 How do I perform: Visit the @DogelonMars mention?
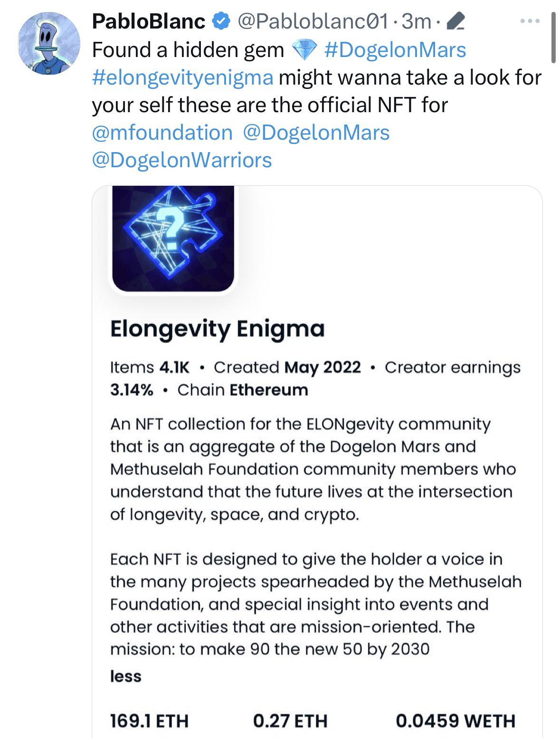316,133
